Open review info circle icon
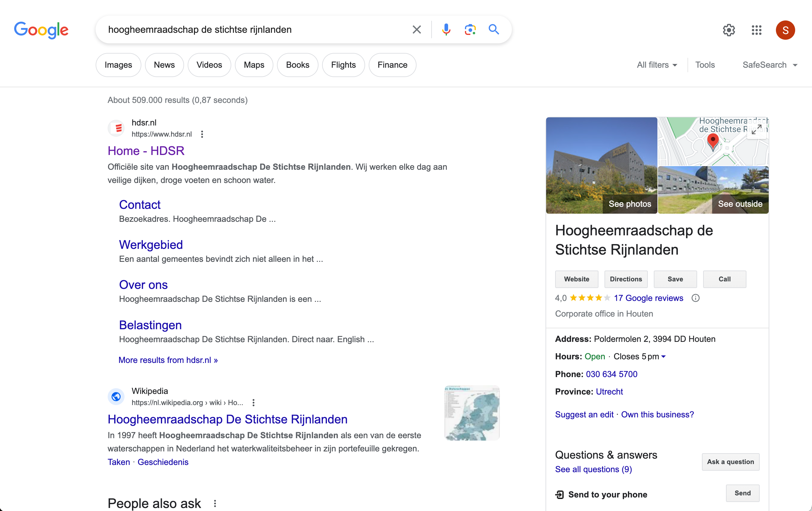This screenshot has height=511, width=812. [x=695, y=298]
